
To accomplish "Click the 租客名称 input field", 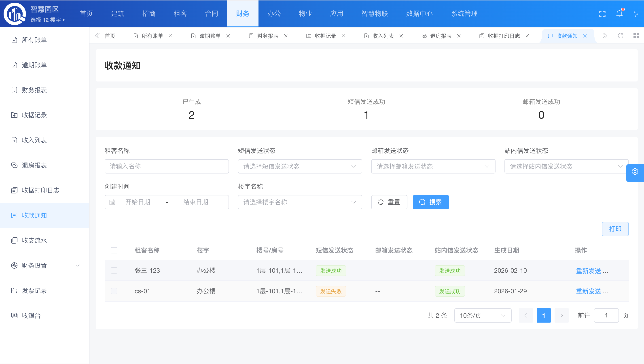I will pos(167,167).
